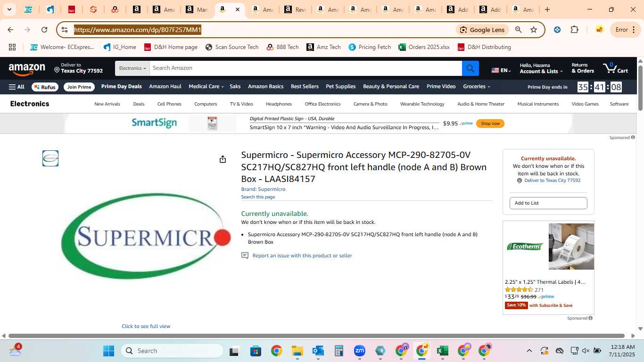Click Shop now on SmartSign ad
The height and width of the screenshot is (362, 644).
click(x=490, y=123)
